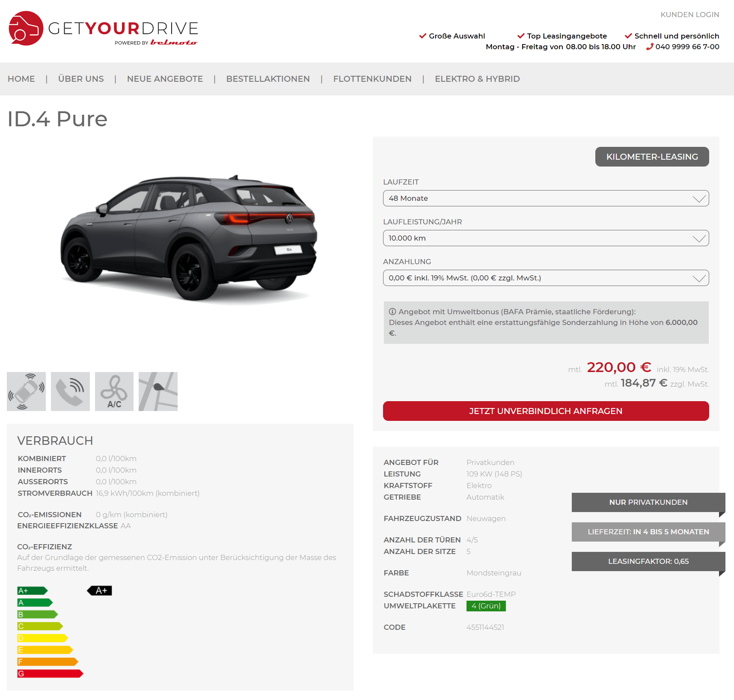Click the ID.4 Pure page heading
Screen dimensions: 734x700
[57, 119]
